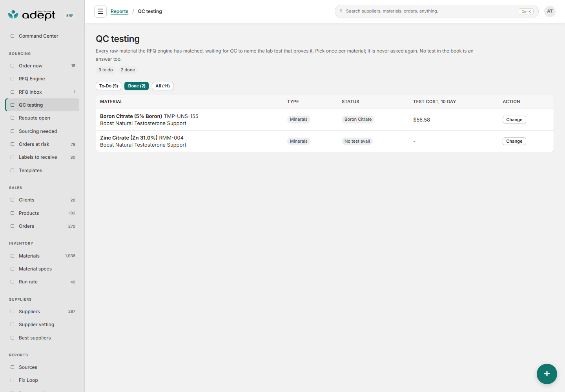Click the '2 done' summary chip

(x=128, y=70)
